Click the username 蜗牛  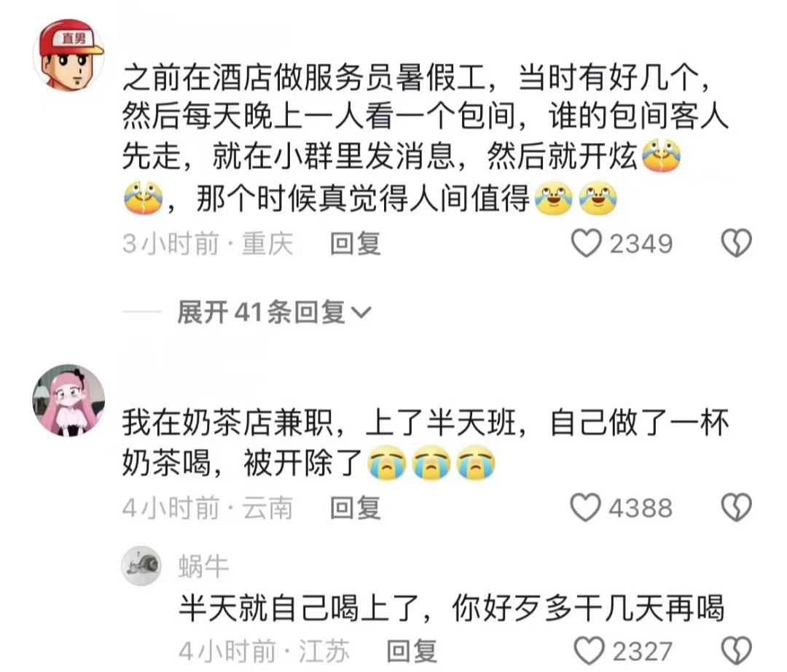coord(204,566)
